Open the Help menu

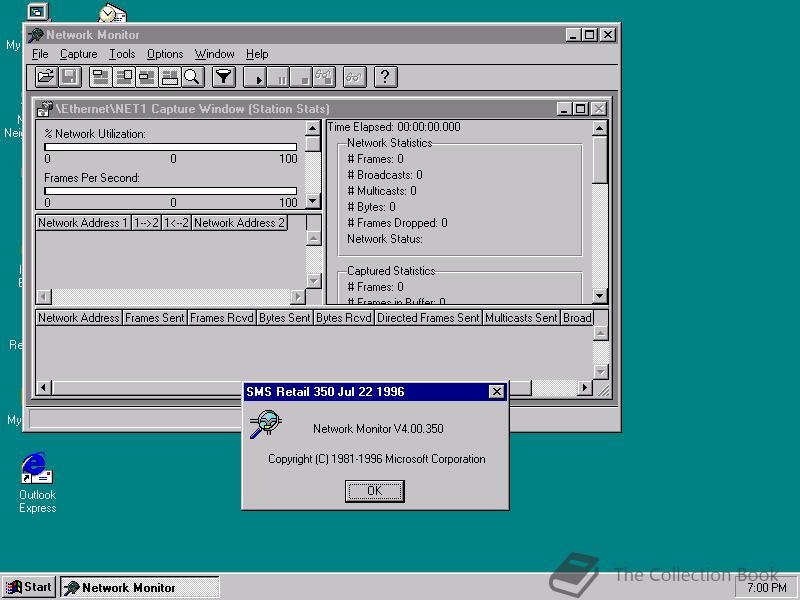pyautogui.click(x=257, y=54)
